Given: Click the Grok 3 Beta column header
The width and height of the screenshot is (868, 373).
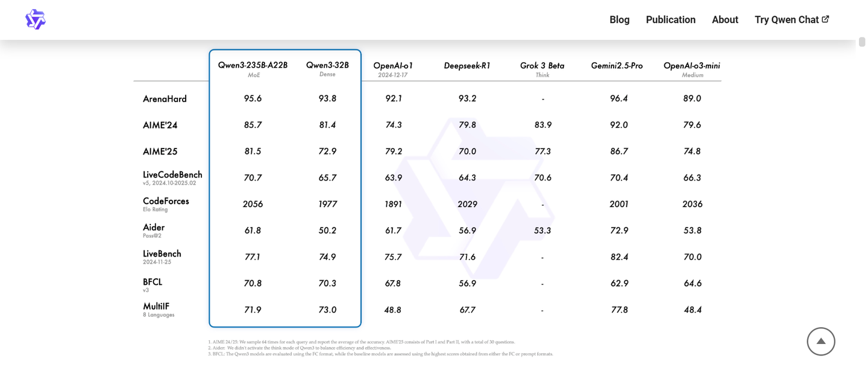Looking at the screenshot, I should click(x=542, y=65).
